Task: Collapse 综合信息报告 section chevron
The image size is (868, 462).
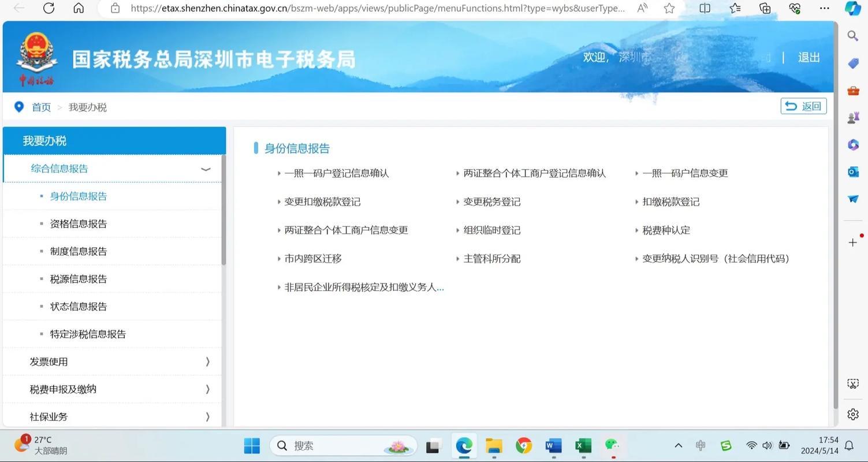Action: coord(206,169)
